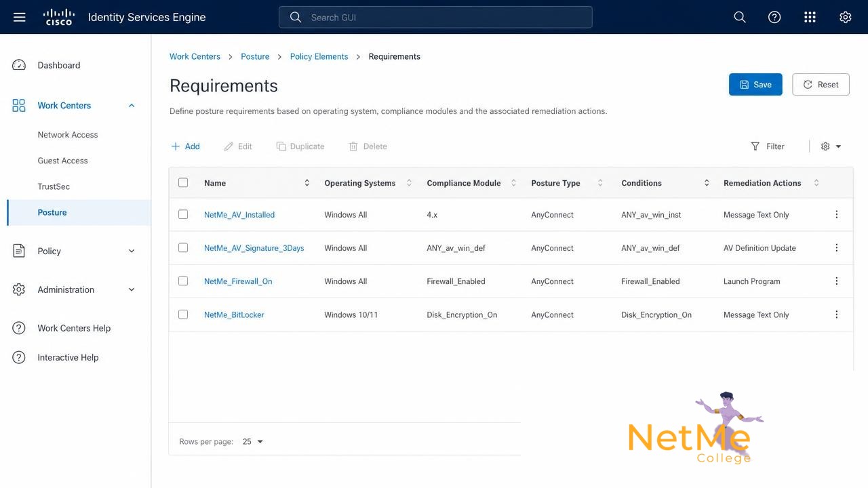The width and height of the screenshot is (868, 488).
Task: Open row actions for NetMe_AV_Installed
Action: 836,214
